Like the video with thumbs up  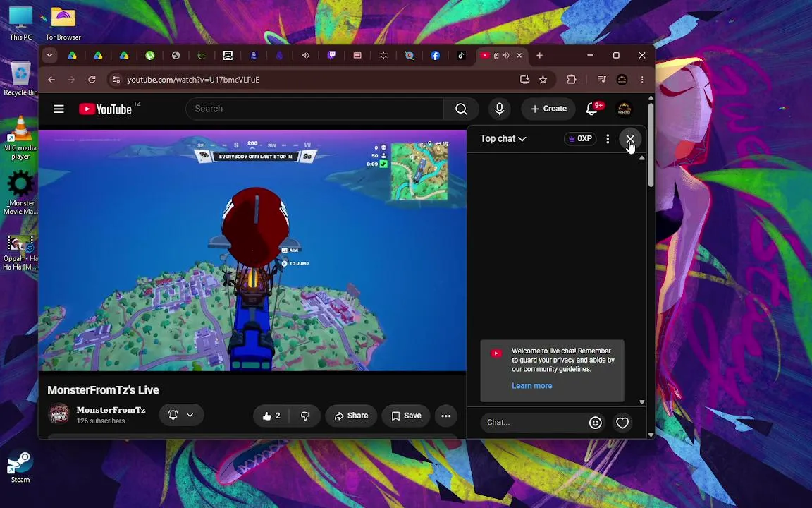pos(271,416)
